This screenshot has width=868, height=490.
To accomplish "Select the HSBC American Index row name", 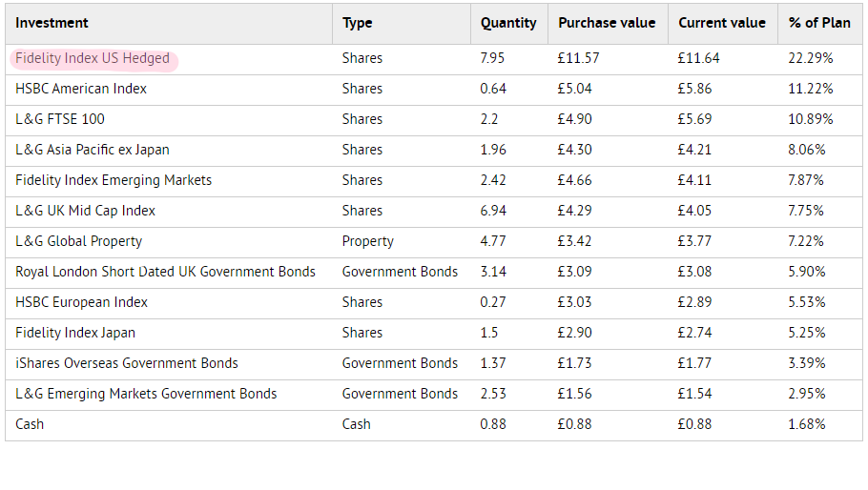I will tap(81, 89).
